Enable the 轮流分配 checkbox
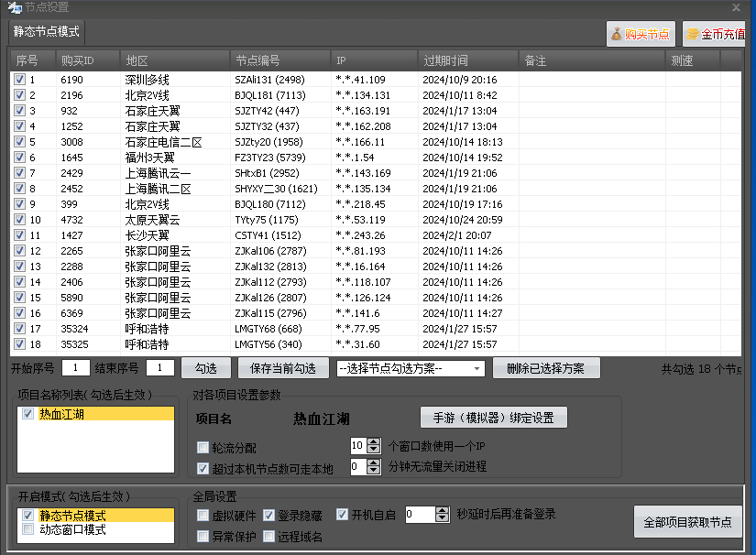This screenshot has height=555, width=756. coord(203,447)
